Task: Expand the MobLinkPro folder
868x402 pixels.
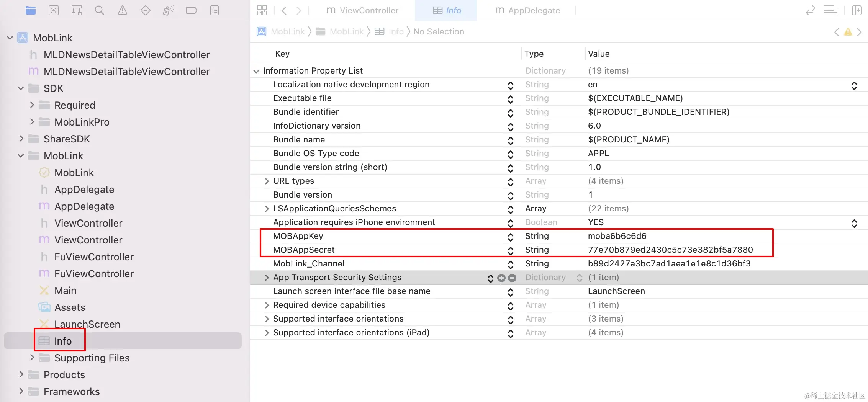Action: tap(32, 122)
